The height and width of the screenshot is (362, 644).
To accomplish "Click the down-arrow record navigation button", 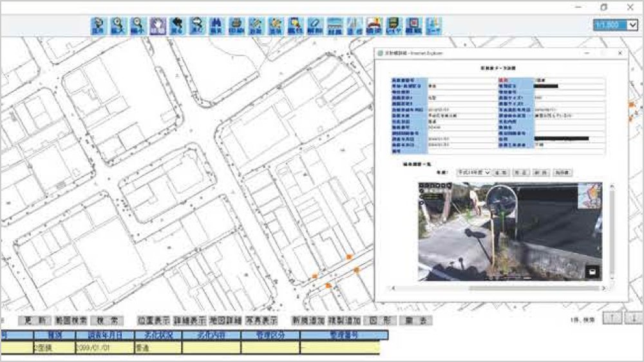I will pyautogui.click(x=634, y=318).
